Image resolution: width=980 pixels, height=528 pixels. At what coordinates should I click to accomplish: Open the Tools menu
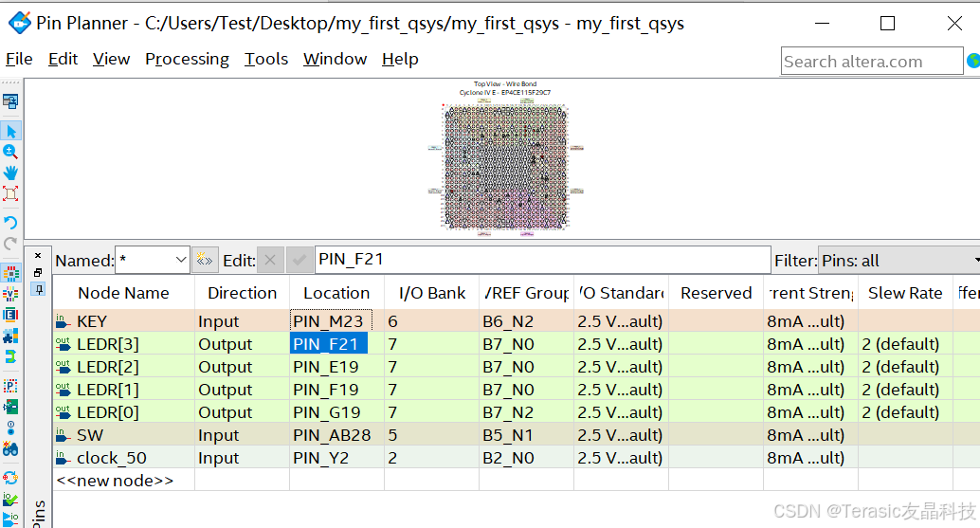point(266,59)
